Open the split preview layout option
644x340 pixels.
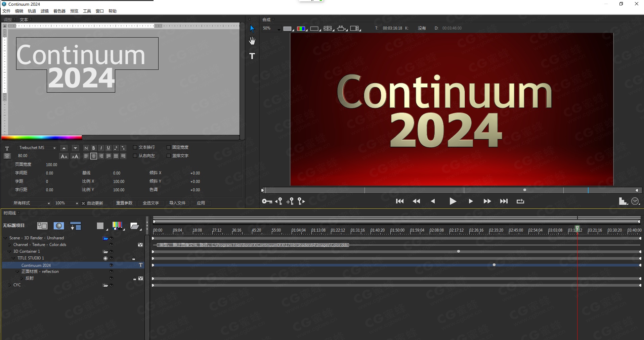[355, 29]
